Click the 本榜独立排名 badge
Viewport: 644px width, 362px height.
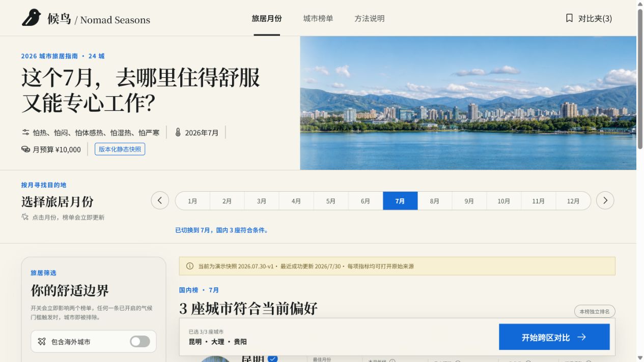point(595,311)
